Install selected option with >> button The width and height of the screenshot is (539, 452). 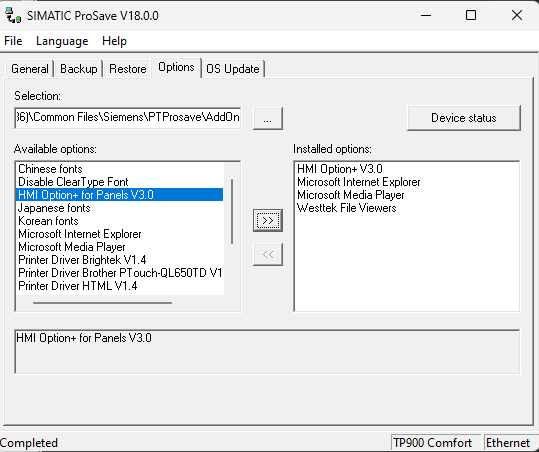[x=268, y=220]
